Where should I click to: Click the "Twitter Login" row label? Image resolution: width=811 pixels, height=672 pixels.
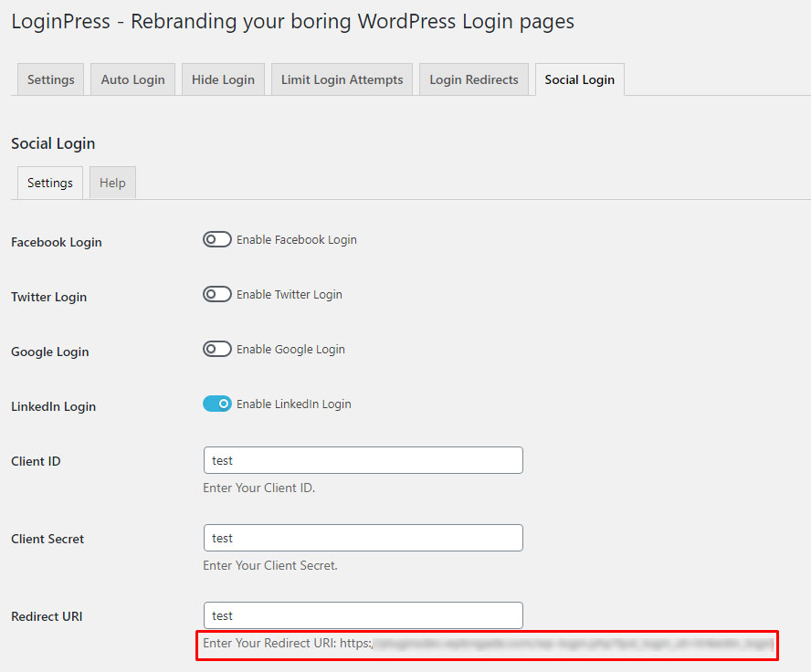(49, 298)
